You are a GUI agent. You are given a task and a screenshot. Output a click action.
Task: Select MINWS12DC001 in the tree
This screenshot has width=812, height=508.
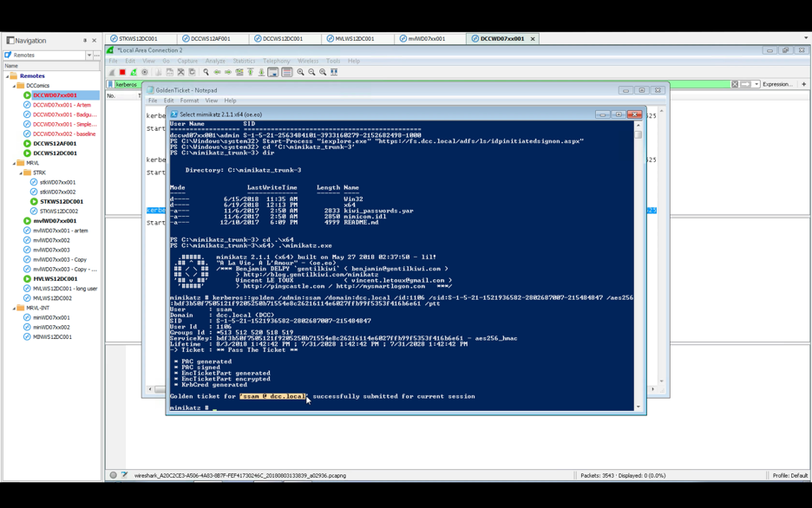coord(52,336)
